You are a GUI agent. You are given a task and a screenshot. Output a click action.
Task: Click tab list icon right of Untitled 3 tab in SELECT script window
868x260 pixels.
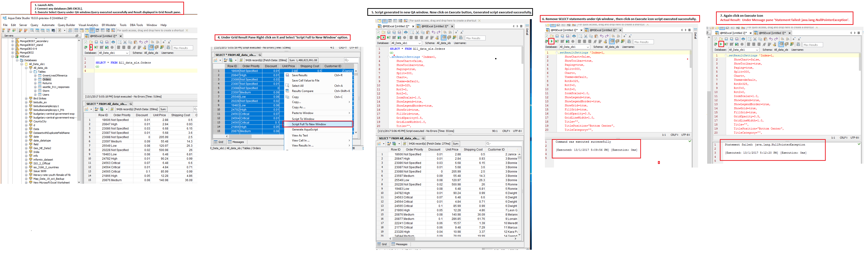(x=521, y=26)
